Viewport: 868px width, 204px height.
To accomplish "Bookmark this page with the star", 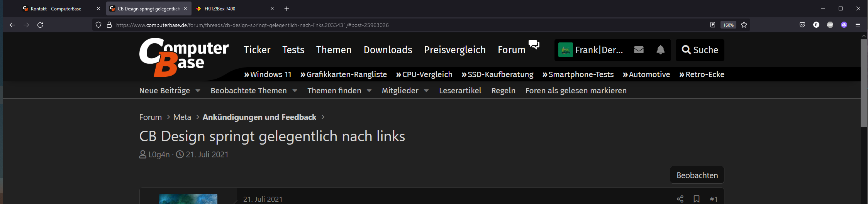I will 744,25.
